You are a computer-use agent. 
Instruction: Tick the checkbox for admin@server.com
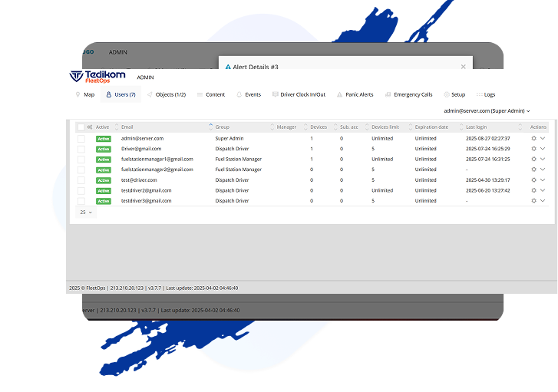pos(81,138)
